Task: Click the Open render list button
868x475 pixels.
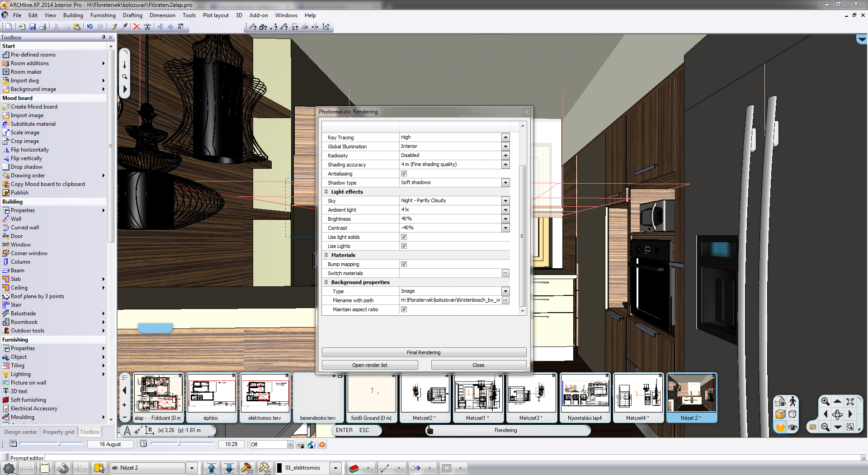Action: 369,365
